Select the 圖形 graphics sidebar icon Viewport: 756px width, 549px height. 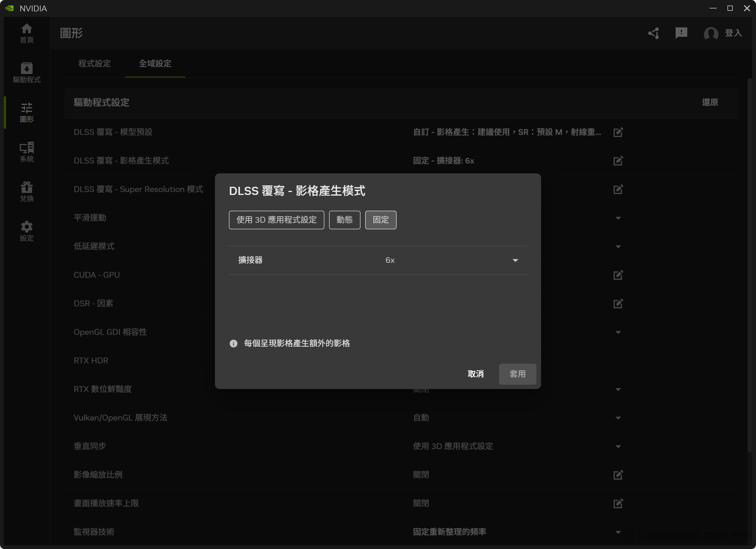click(x=27, y=112)
